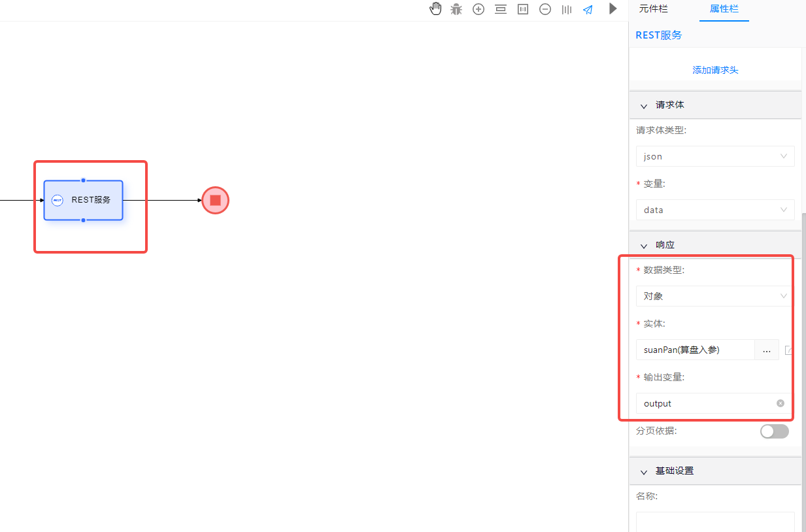Zoom out with the minus icon
806x532 pixels.
545,9
